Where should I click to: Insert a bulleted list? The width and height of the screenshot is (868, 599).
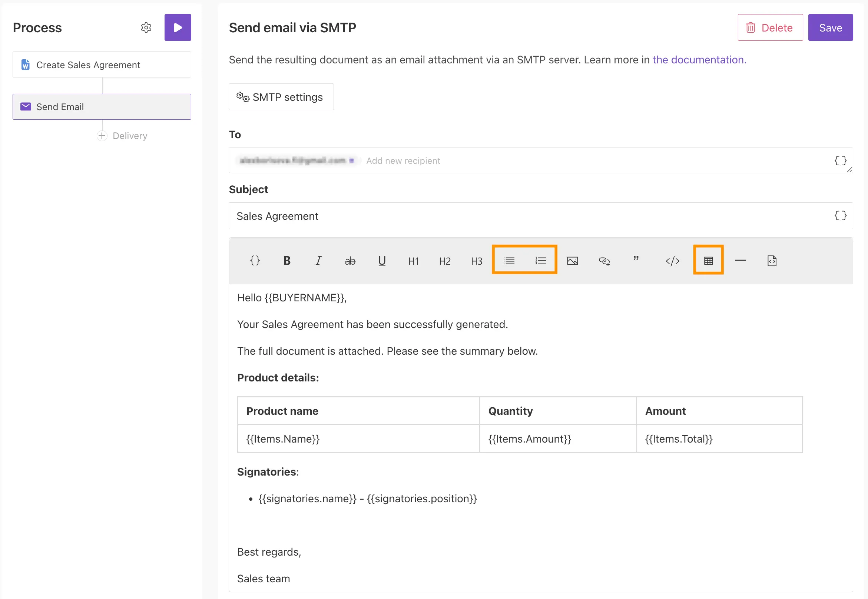click(509, 261)
